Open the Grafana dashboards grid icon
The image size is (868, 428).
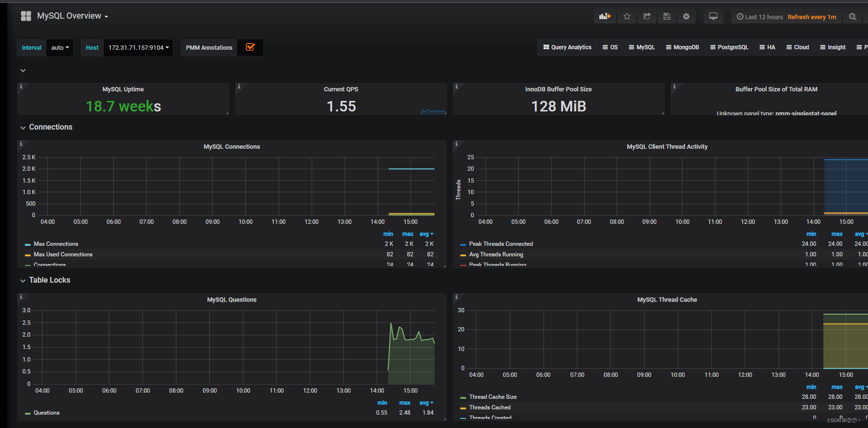point(26,16)
